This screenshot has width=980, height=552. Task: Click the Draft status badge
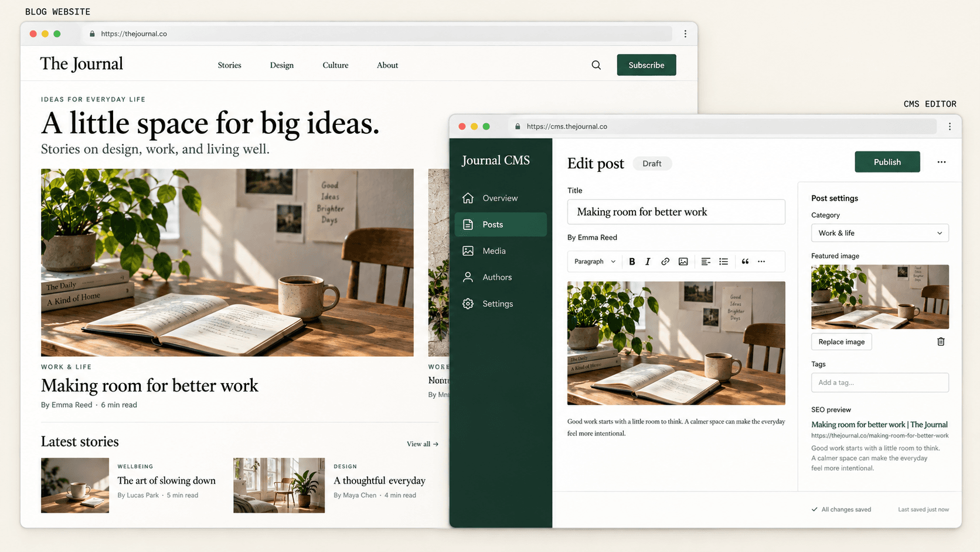click(652, 164)
